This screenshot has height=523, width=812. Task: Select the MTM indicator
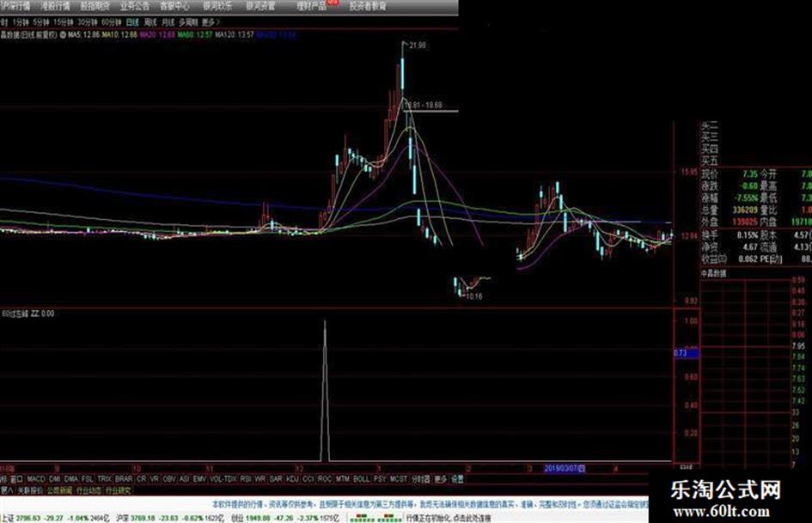click(342, 479)
